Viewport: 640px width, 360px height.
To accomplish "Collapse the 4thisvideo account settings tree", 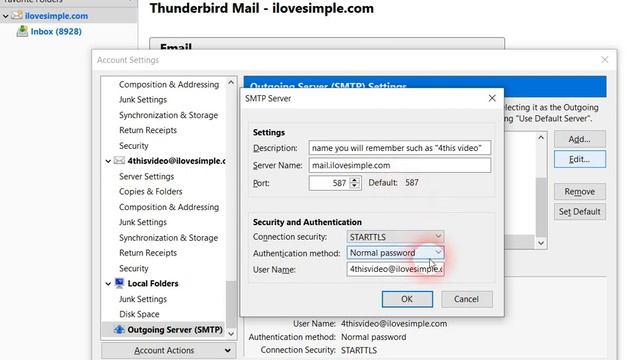I will [x=108, y=161].
